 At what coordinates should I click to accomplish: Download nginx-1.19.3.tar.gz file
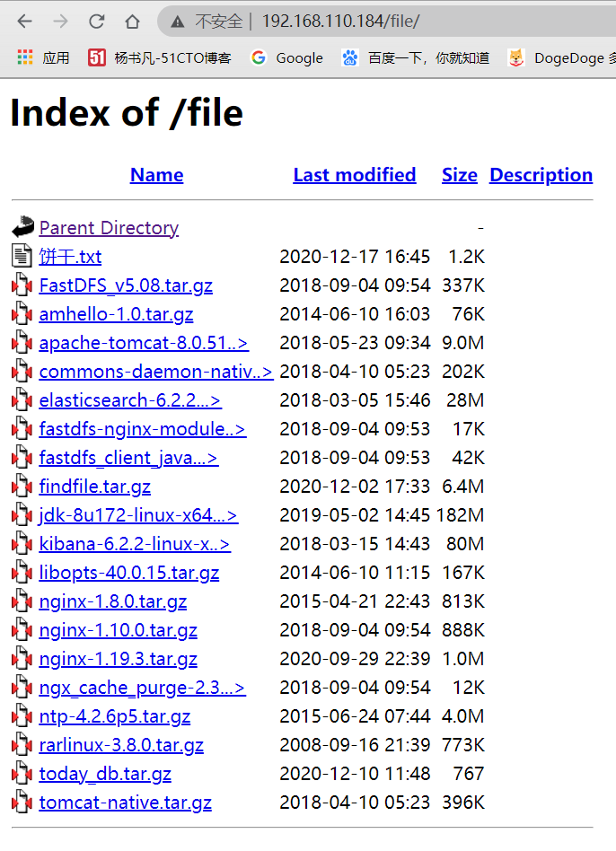(x=118, y=659)
